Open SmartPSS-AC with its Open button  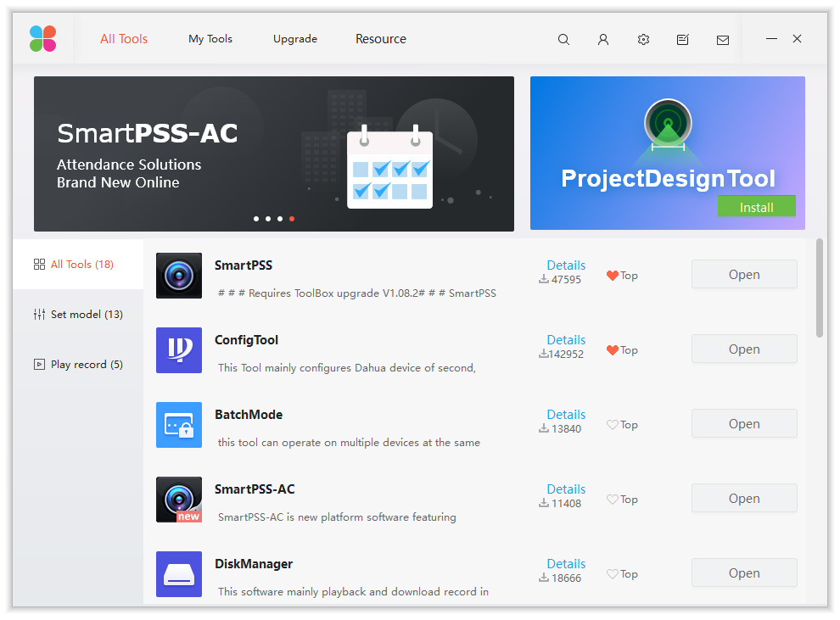[744, 499]
